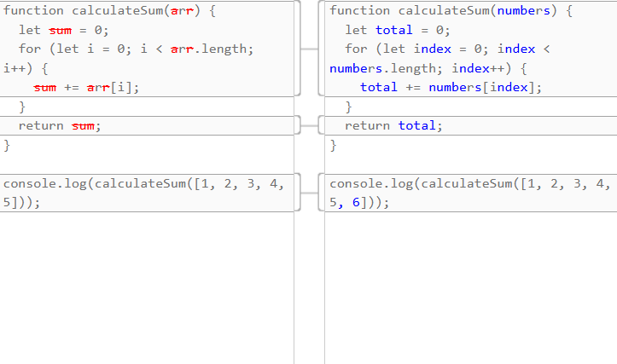Click "index" in "let index = 0;"

click(433, 49)
